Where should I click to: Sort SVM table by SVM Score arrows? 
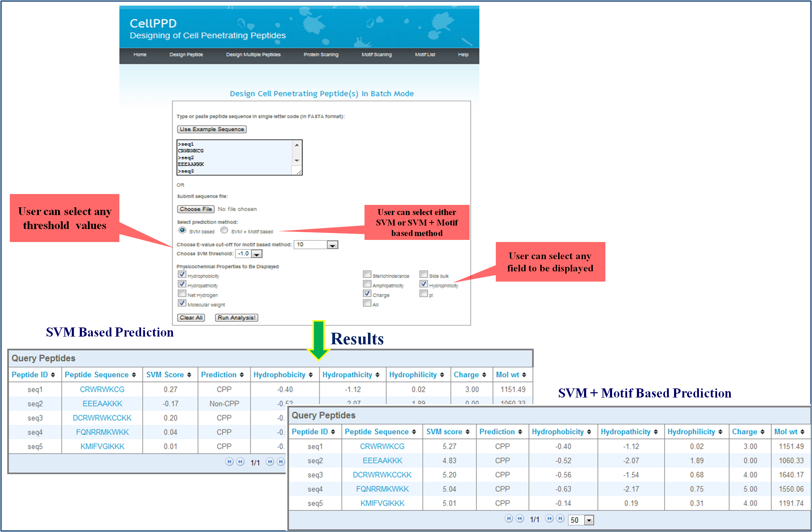coord(189,375)
